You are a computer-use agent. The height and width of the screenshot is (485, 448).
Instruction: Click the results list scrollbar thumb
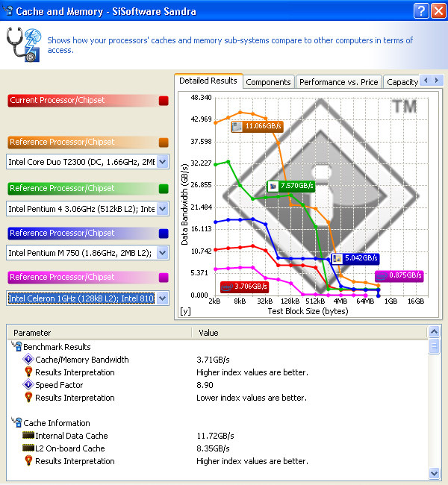click(x=434, y=346)
